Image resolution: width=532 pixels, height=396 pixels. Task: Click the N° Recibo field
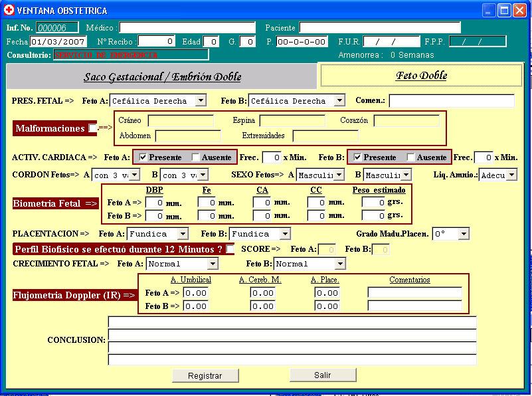[157, 41]
